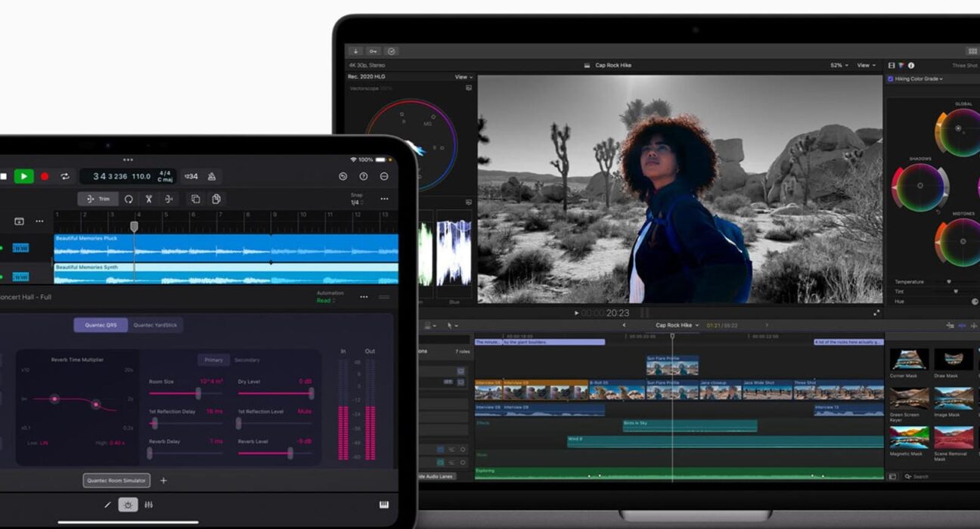Image resolution: width=980 pixels, height=529 pixels.
Task: Select the pencil edit icon at iPad bottom
Action: [x=107, y=505]
